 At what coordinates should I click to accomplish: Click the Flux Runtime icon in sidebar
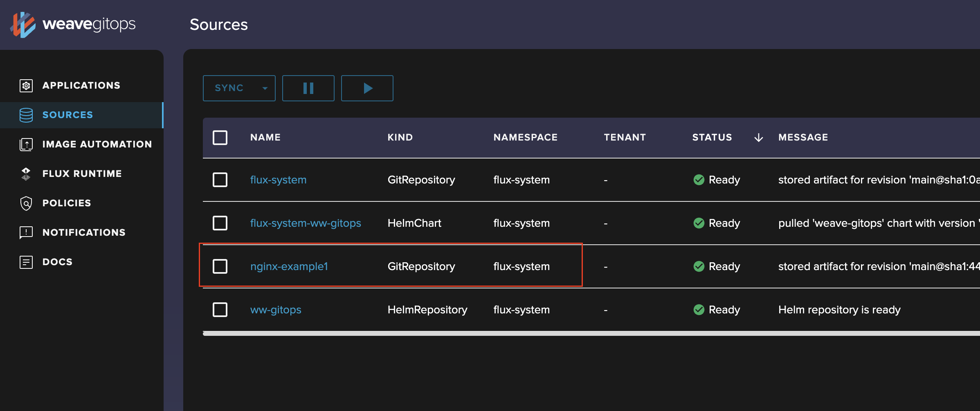point(26,174)
